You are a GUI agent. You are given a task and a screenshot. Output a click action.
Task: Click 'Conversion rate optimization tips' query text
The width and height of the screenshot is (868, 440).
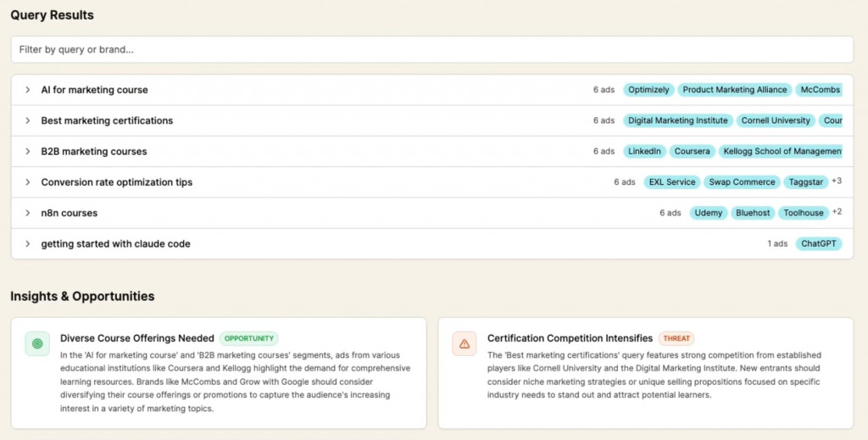click(117, 182)
